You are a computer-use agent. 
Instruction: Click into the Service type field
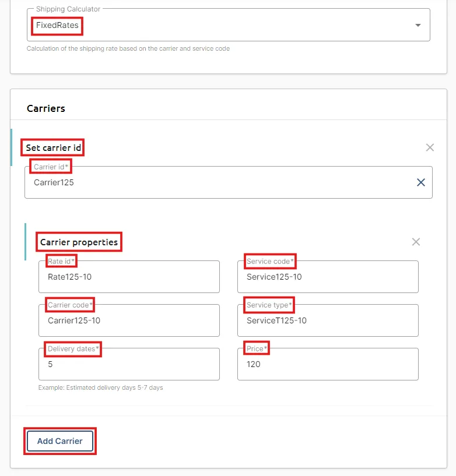coord(328,320)
